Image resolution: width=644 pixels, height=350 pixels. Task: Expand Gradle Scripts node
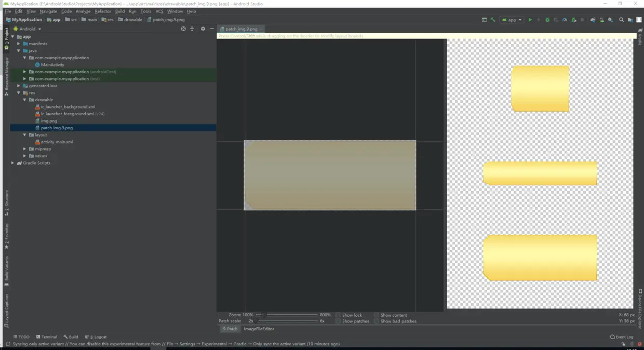click(13, 163)
